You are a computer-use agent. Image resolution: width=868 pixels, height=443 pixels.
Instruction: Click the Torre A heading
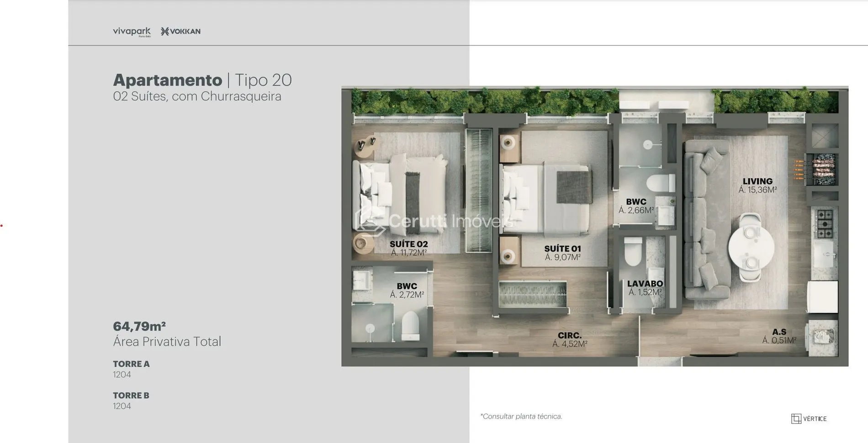pos(131,364)
